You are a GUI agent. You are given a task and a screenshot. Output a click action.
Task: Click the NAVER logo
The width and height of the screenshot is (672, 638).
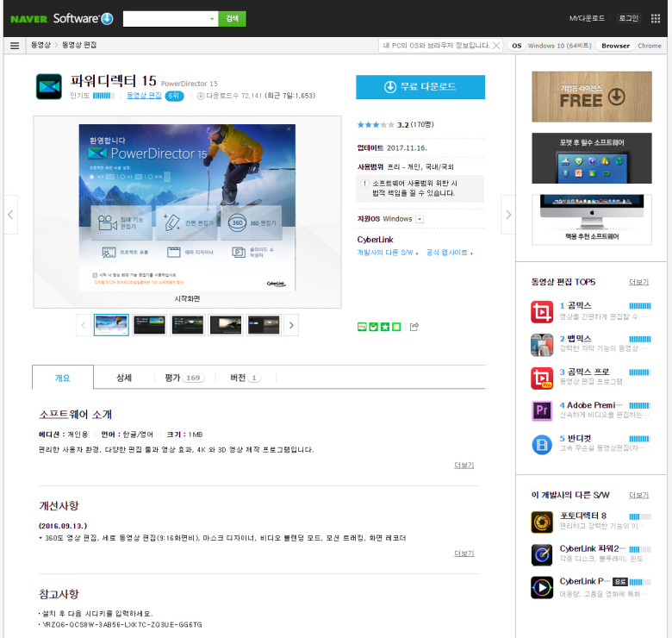click(x=28, y=19)
